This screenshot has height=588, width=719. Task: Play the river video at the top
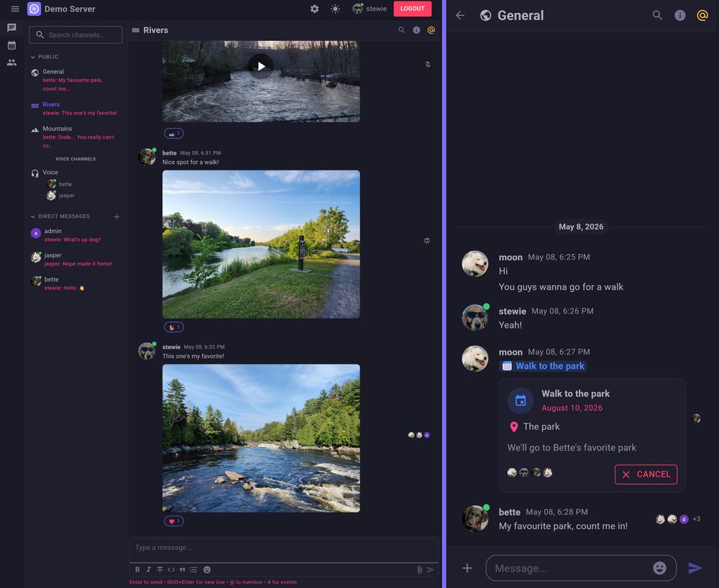(x=261, y=66)
